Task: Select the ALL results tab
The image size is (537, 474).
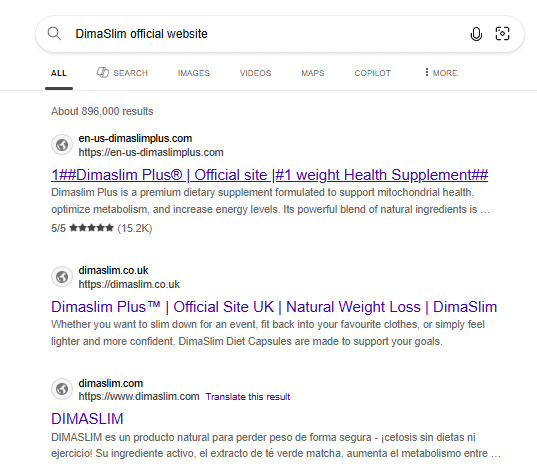Action: 59,73
